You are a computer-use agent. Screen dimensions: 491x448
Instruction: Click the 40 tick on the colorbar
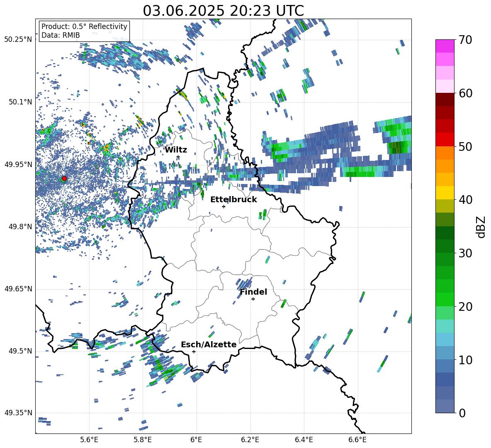pos(465,200)
